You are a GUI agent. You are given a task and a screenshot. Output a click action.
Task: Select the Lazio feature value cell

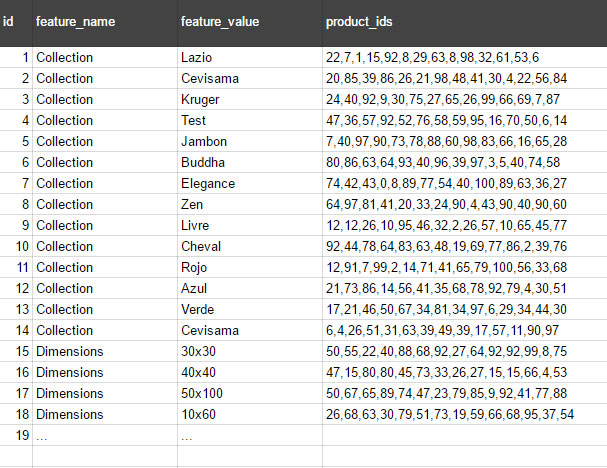coord(250,57)
